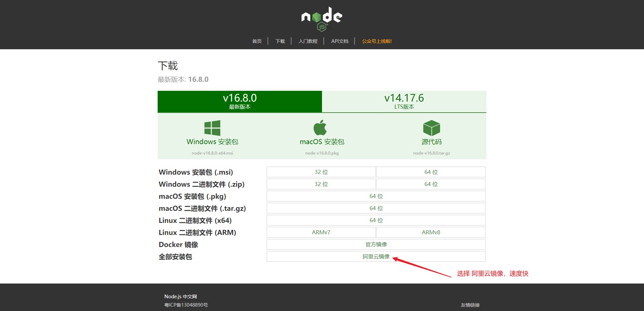Click the 阿里云镜像 download option
Screen dimensions: 644x311
pos(376,256)
